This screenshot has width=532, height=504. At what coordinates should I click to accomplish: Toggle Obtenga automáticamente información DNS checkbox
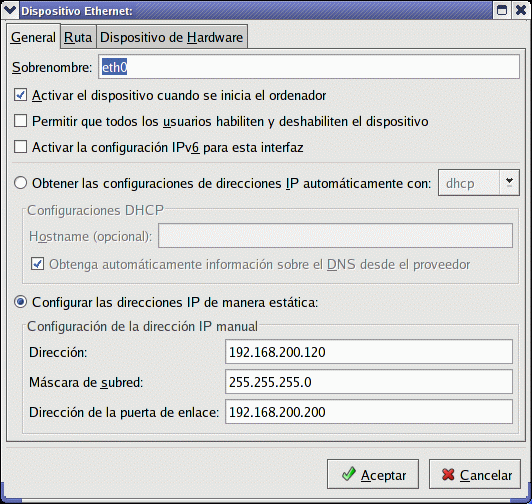(x=37, y=264)
